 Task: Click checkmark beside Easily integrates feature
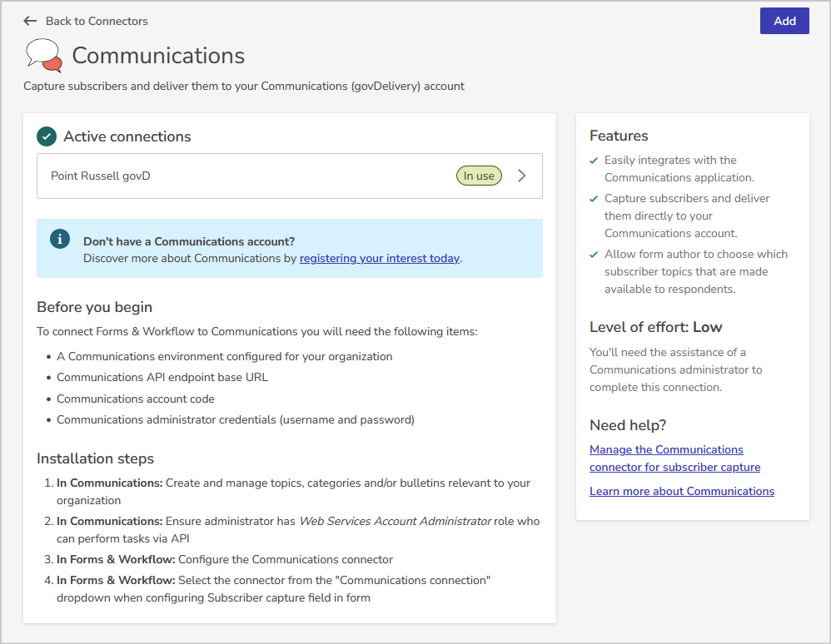594,161
